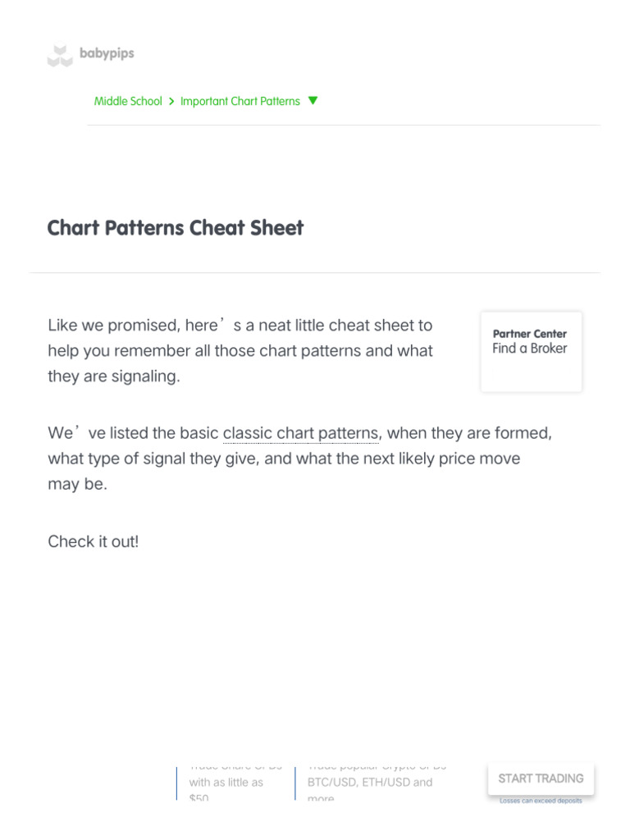
Task: Click the babypips wordmark text
Action: [107, 54]
